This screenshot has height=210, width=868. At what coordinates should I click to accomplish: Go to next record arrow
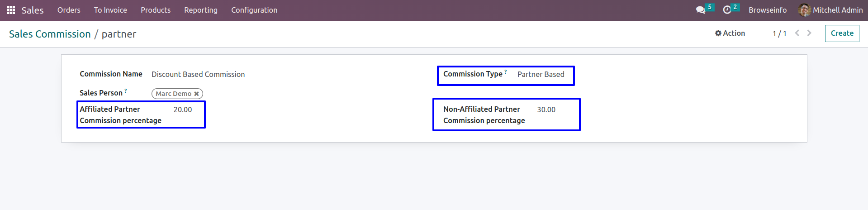point(809,33)
